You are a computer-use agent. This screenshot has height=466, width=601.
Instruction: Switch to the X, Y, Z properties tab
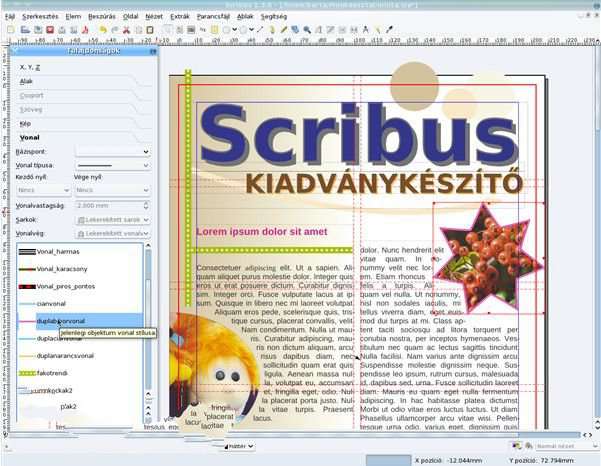[30, 67]
